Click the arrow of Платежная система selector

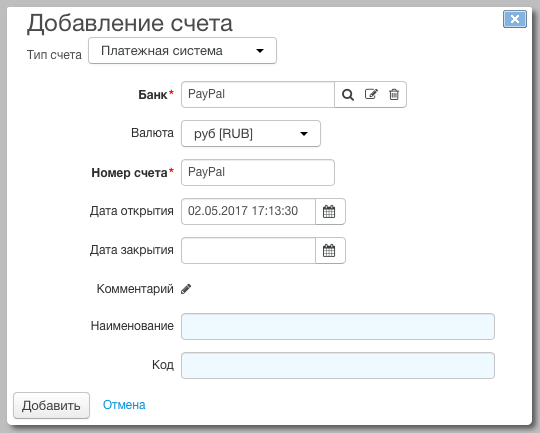tap(260, 51)
